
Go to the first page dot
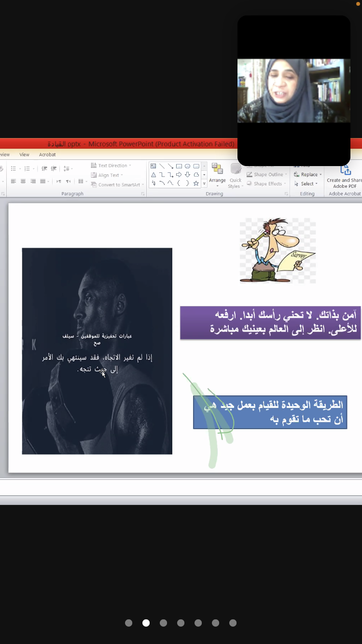(x=128, y=623)
